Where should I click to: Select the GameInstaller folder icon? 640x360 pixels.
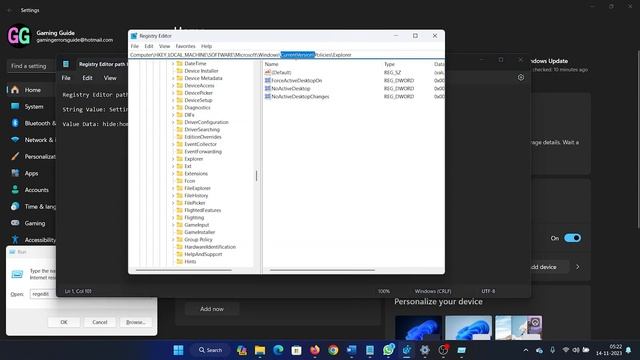(180, 232)
